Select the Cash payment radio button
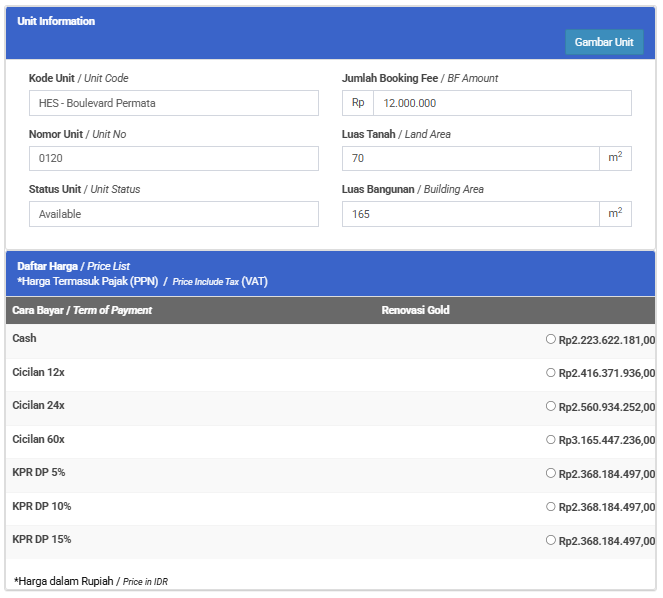The height and width of the screenshot is (598, 663). pos(550,339)
